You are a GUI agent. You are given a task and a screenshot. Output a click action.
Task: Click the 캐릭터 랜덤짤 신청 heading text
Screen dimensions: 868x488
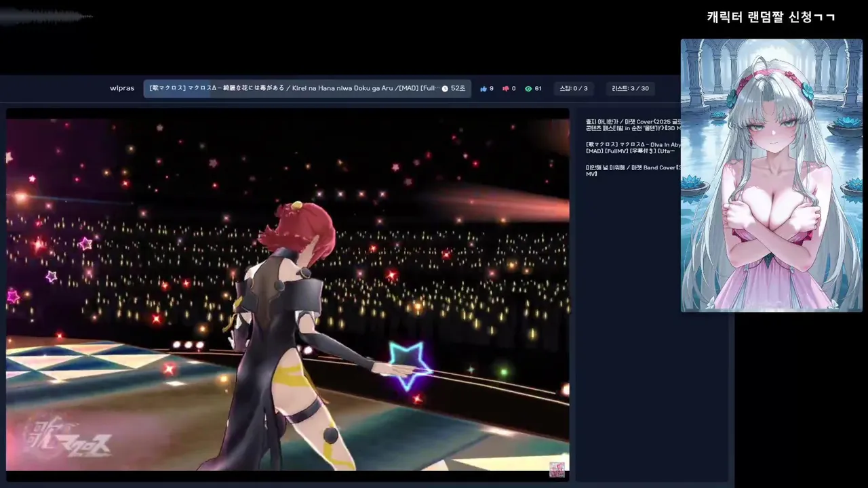[771, 17]
